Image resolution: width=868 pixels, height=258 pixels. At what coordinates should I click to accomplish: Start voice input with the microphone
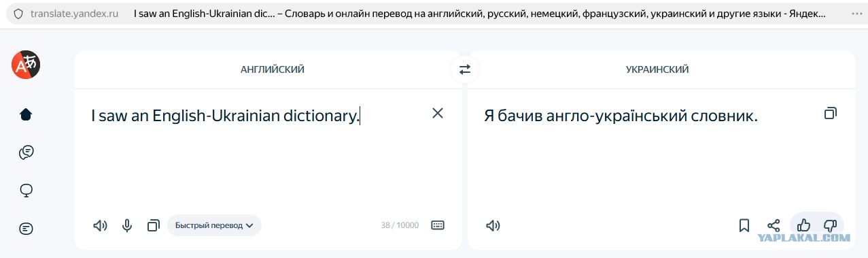127,225
